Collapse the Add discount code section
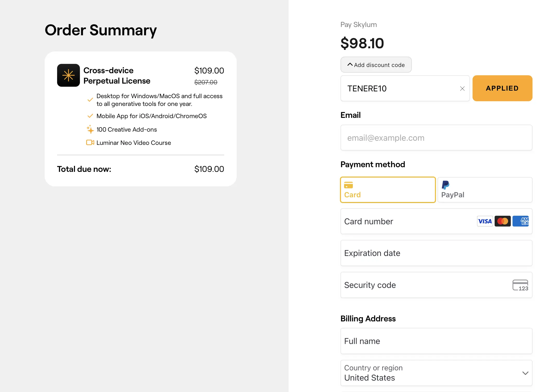This screenshot has height=392, width=546. pyautogui.click(x=376, y=65)
